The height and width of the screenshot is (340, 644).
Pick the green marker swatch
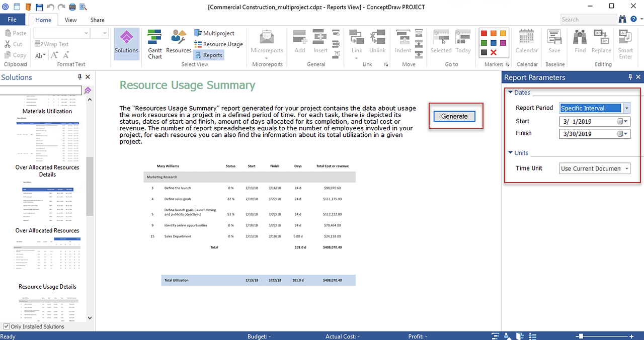click(x=484, y=43)
